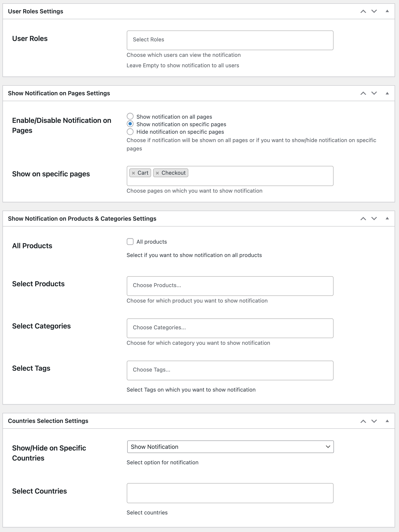Collapse the Countries Selection Settings panel
399x532 pixels.
click(387, 421)
